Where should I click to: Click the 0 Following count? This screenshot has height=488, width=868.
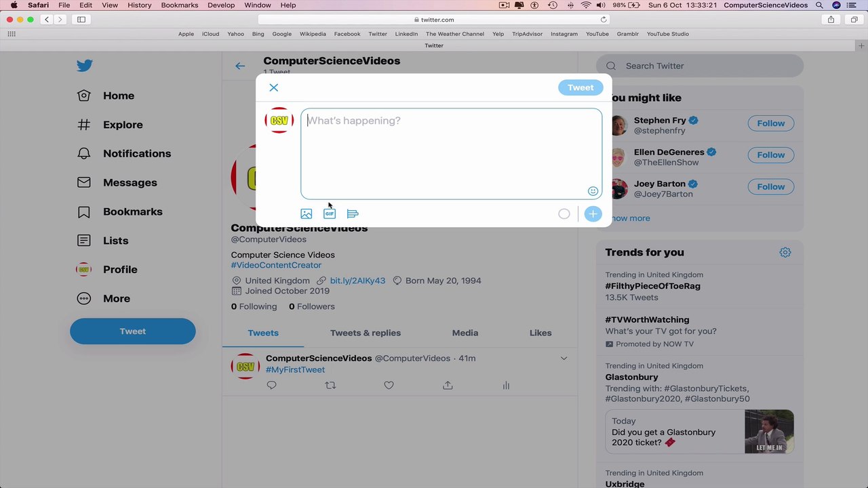click(x=254, y=306)
